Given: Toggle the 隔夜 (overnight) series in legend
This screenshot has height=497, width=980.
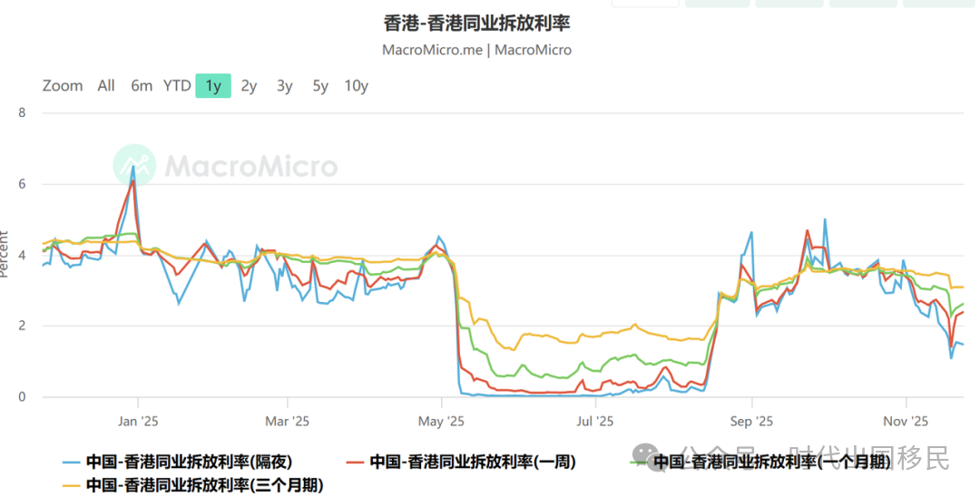Looking at the screenshot, I should [189, 462].
